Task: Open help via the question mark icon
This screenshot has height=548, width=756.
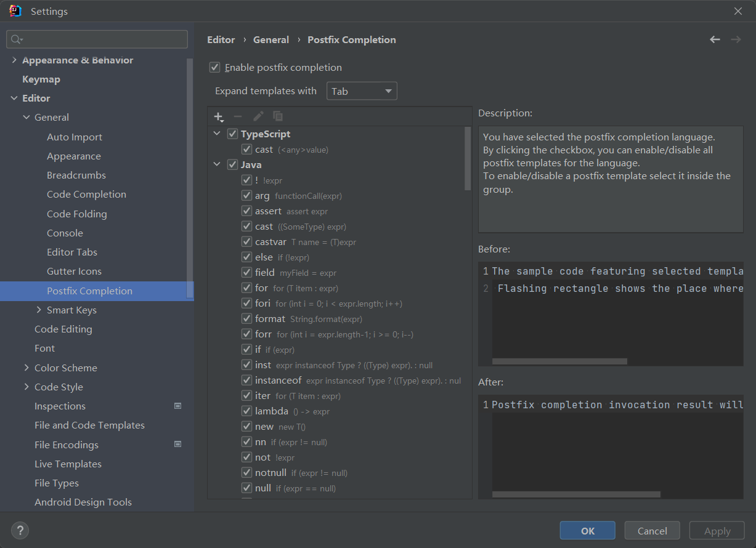Action: [20, 530]
